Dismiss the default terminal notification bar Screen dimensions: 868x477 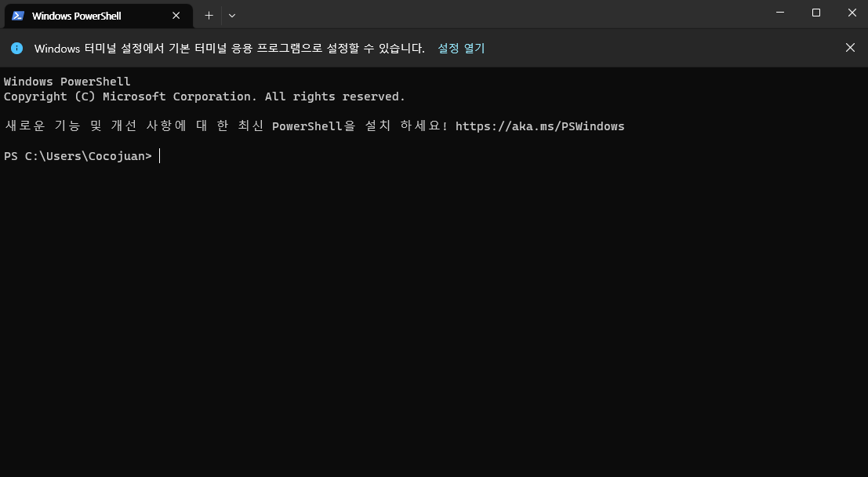[850, 48]
